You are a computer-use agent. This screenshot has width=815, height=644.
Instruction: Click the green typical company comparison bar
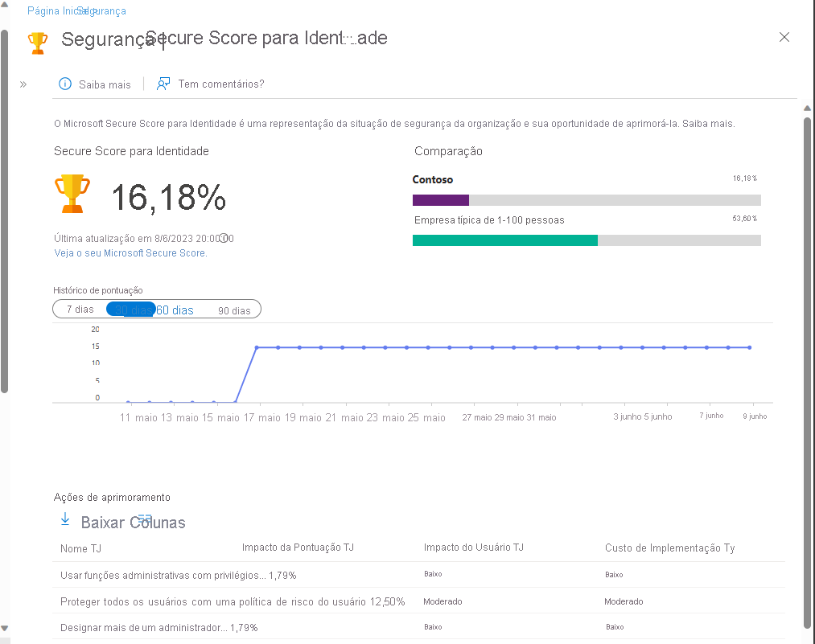(x=505, y=240)
